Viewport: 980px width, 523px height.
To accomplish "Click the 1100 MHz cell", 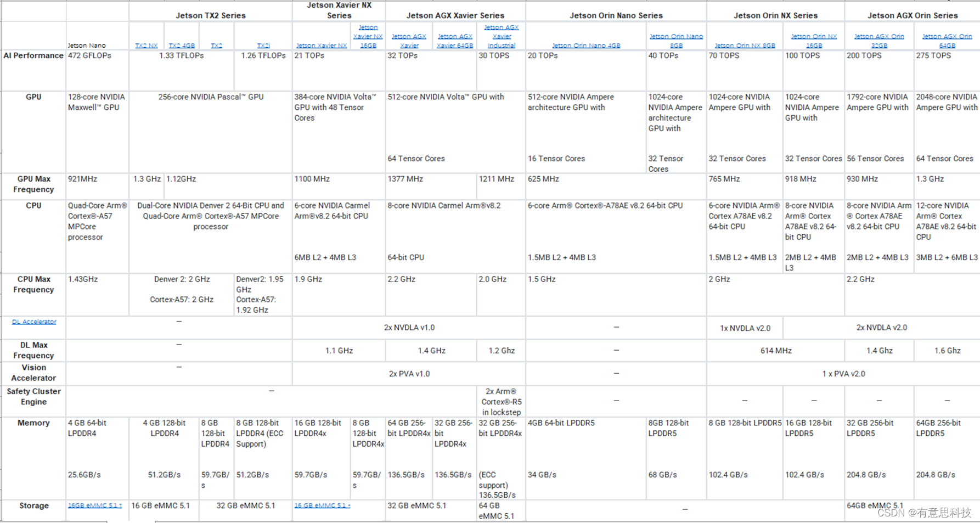I will [x=312, y=179].
